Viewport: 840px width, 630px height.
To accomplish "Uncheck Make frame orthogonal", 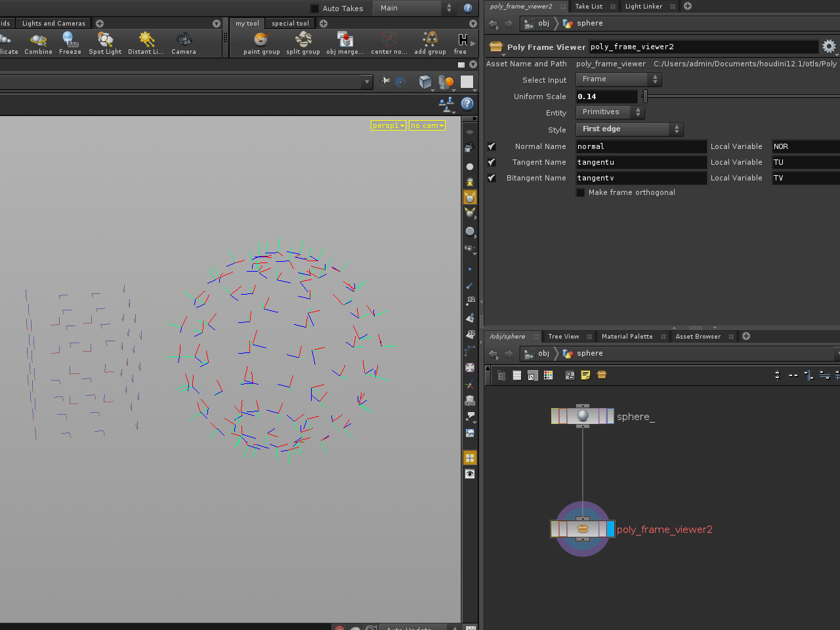I will (580, 192).
